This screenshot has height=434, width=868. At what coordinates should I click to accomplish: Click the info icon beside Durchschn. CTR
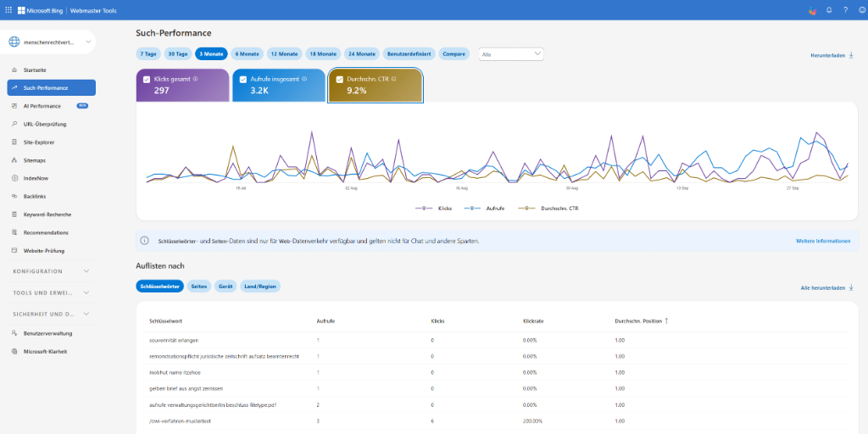pyautogui.click(x=393, y=79)
